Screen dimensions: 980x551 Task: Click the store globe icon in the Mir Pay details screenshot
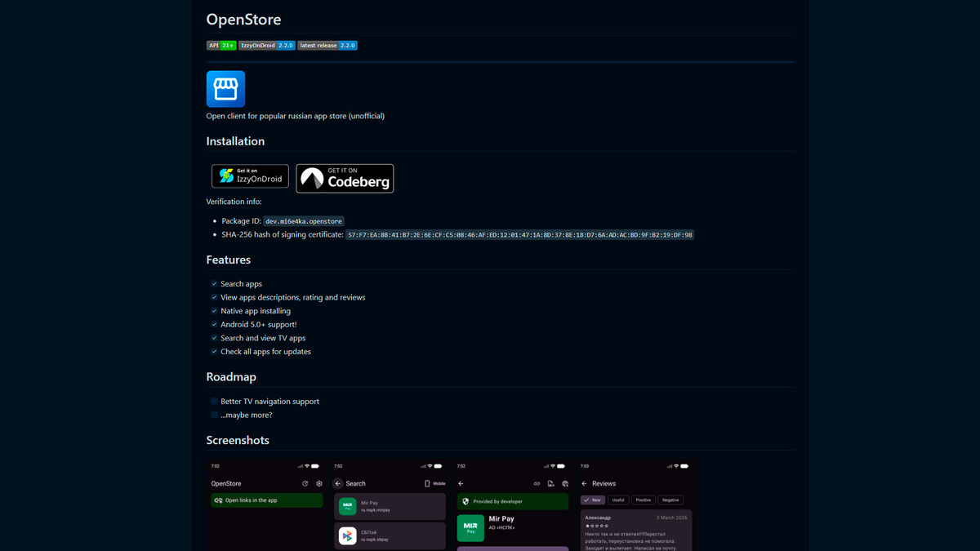click(565, 484)
